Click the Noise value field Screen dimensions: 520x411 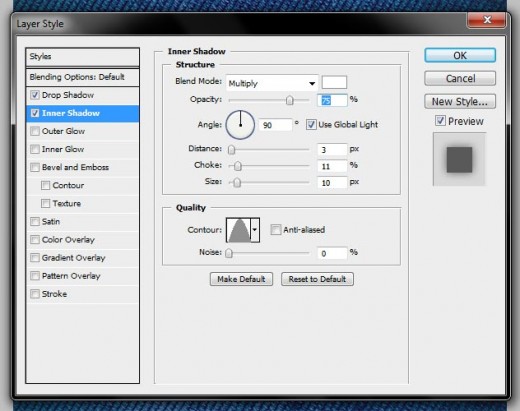click(x=332, y=253)
